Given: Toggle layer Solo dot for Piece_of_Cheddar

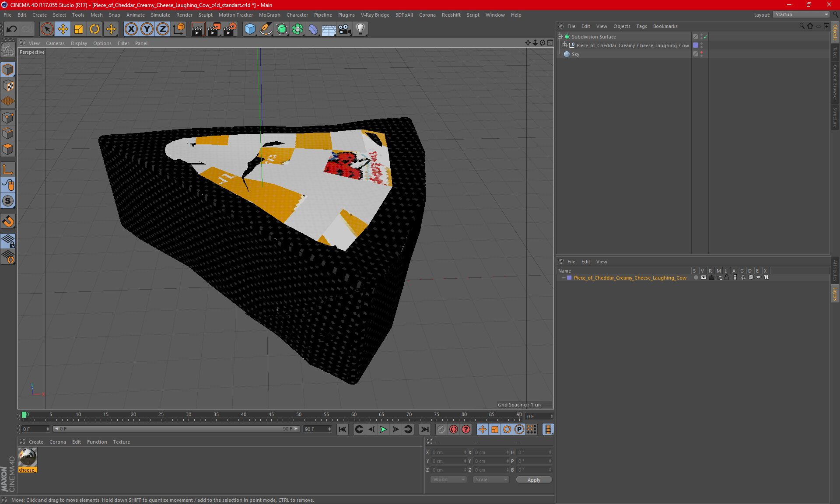Looking at the screenshot, I should tap(696, 277).
